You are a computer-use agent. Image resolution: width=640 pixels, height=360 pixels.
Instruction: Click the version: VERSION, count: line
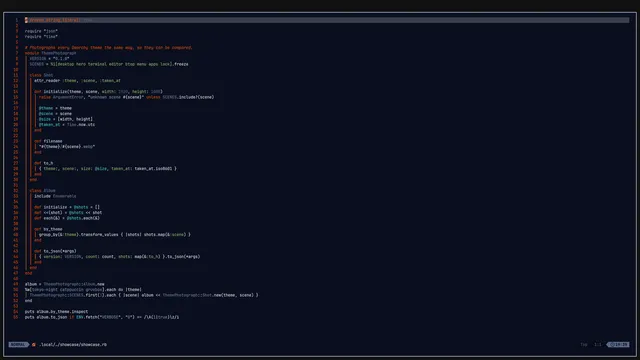pyautogui.click(x=119, y=257)
